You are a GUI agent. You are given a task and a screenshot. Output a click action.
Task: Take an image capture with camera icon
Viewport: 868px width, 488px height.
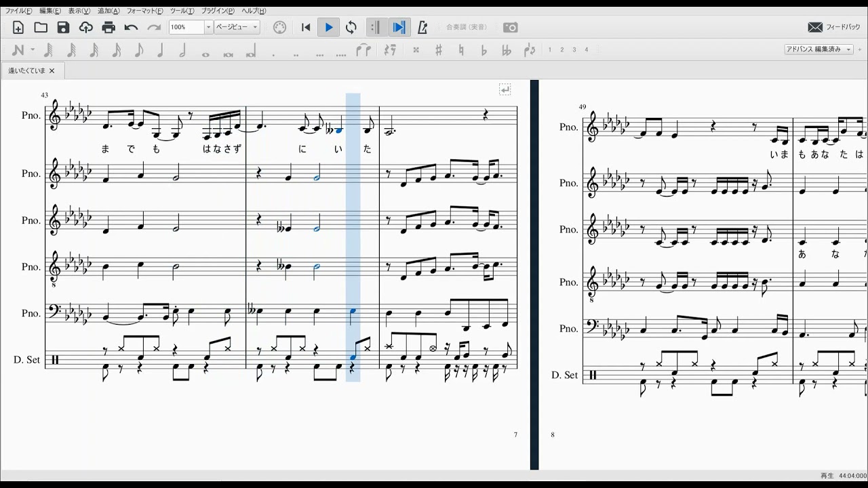tap(511, 27)
